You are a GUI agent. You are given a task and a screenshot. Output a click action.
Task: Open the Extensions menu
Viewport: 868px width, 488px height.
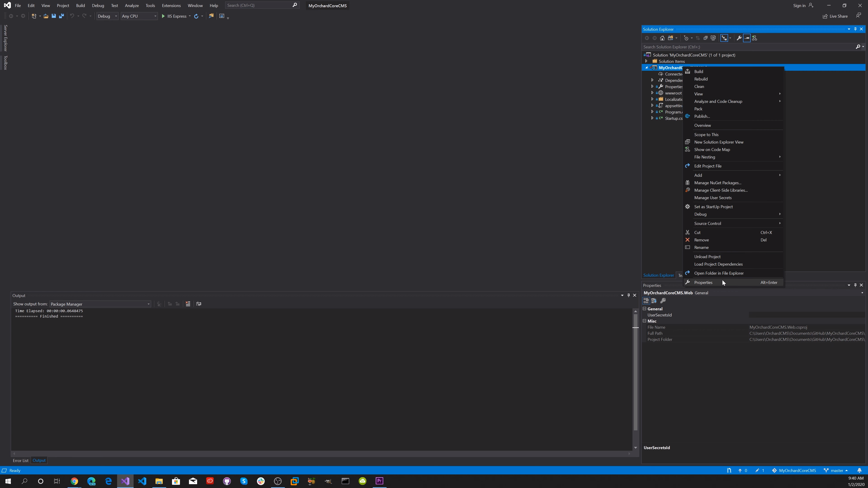point(171,5)
